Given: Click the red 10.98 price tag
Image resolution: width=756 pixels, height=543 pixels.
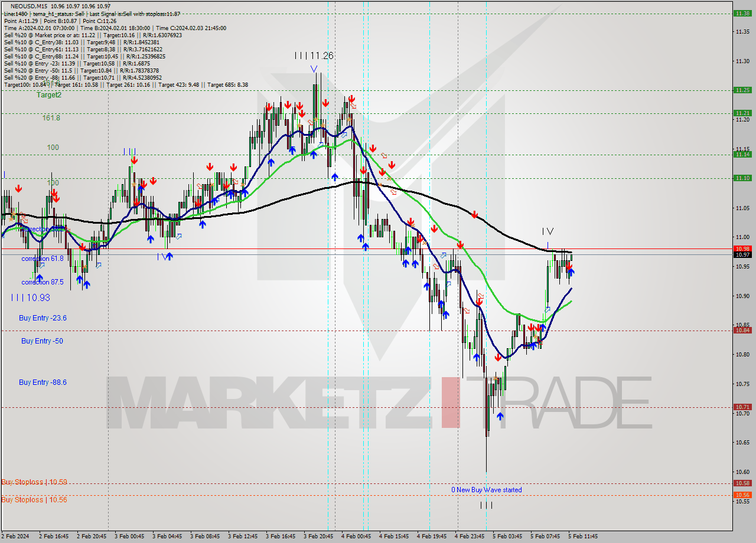Looking at the screenshot, I should click(x=742, y=248).
